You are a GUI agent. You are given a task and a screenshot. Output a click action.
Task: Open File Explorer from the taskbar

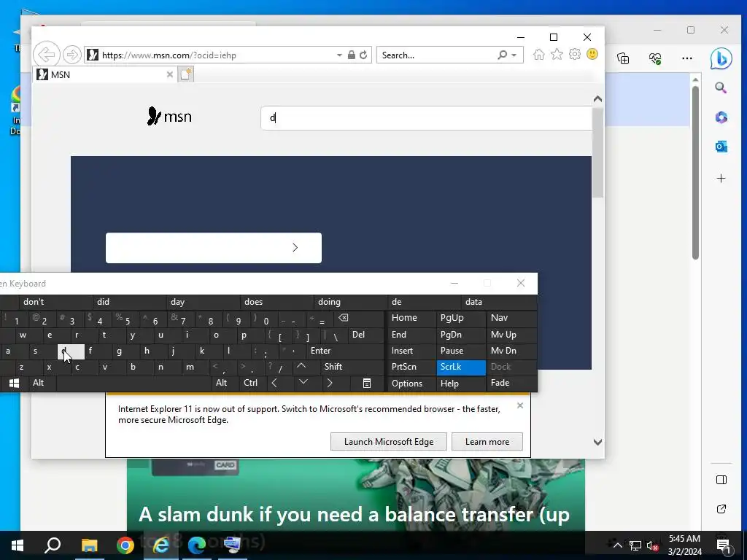click(x=89, y=545)
